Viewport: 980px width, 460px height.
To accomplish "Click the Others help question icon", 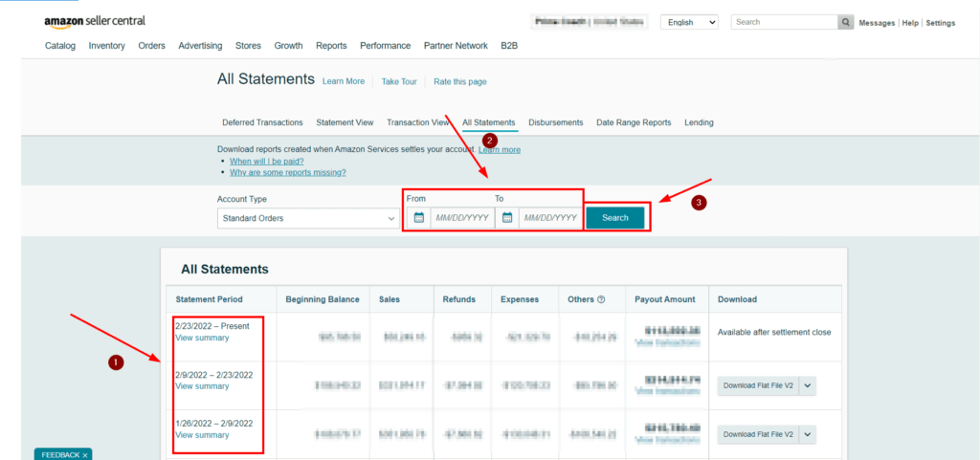I will click(x=601, y=299).
